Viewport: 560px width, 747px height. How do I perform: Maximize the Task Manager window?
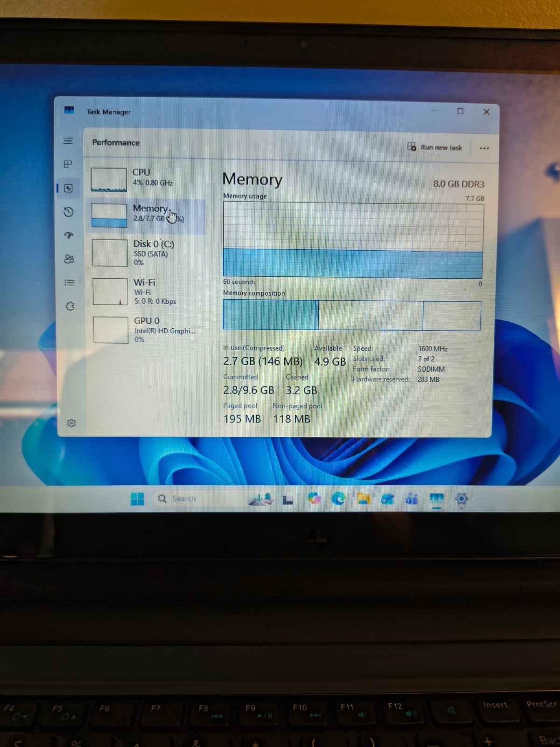(x=460, y=111)
